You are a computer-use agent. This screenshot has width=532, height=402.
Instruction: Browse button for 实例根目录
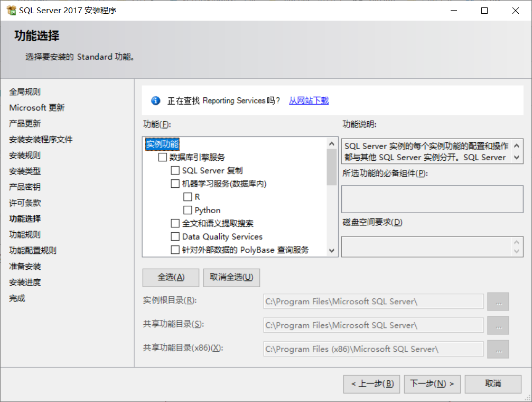tap(498, 301)
